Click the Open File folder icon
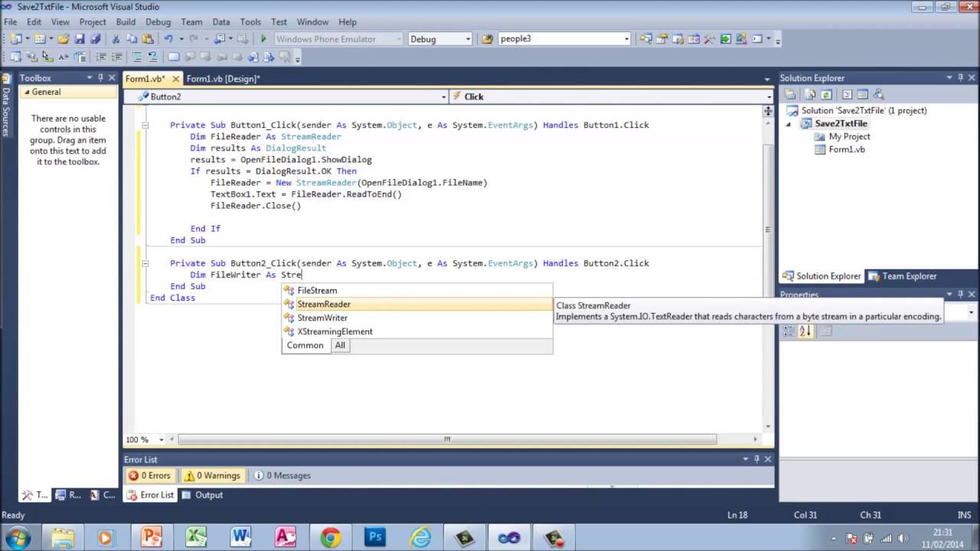This screenshot has width=980, height=551. click(64, 39)
